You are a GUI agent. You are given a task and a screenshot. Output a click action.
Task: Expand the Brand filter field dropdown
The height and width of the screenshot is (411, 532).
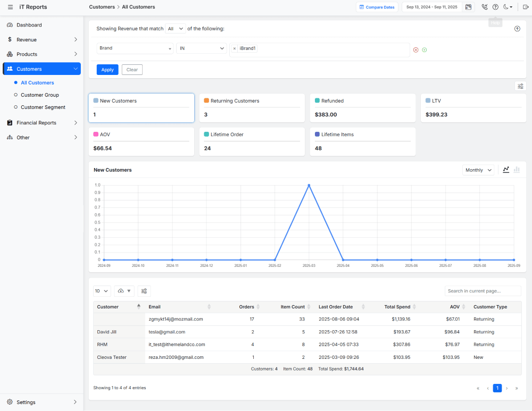click(135, 48)
